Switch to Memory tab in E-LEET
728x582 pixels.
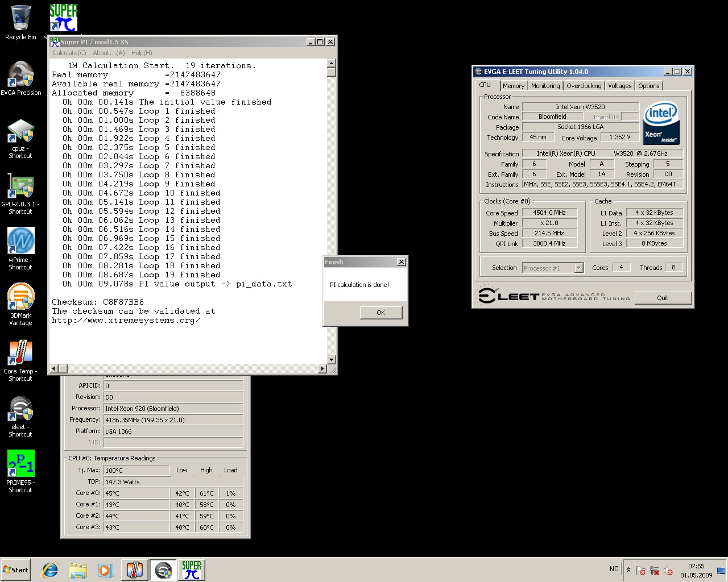pos(514,86)
